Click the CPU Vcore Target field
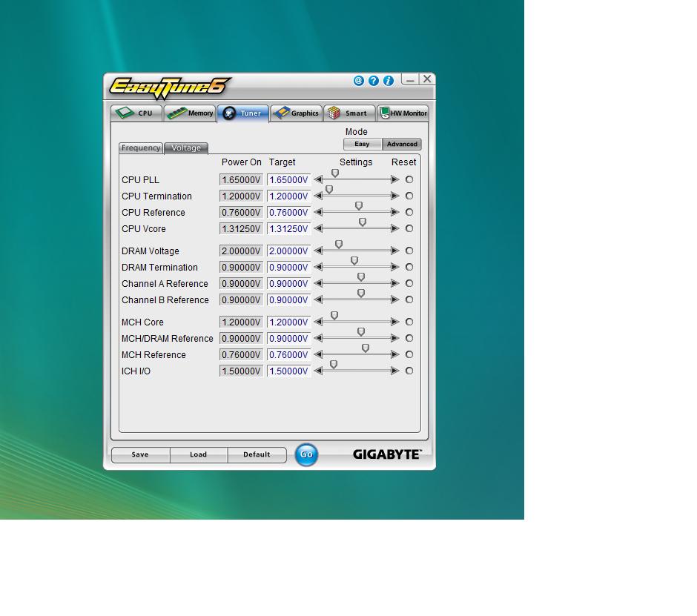This screenshot has height=616, width=697. coord(288,229)
